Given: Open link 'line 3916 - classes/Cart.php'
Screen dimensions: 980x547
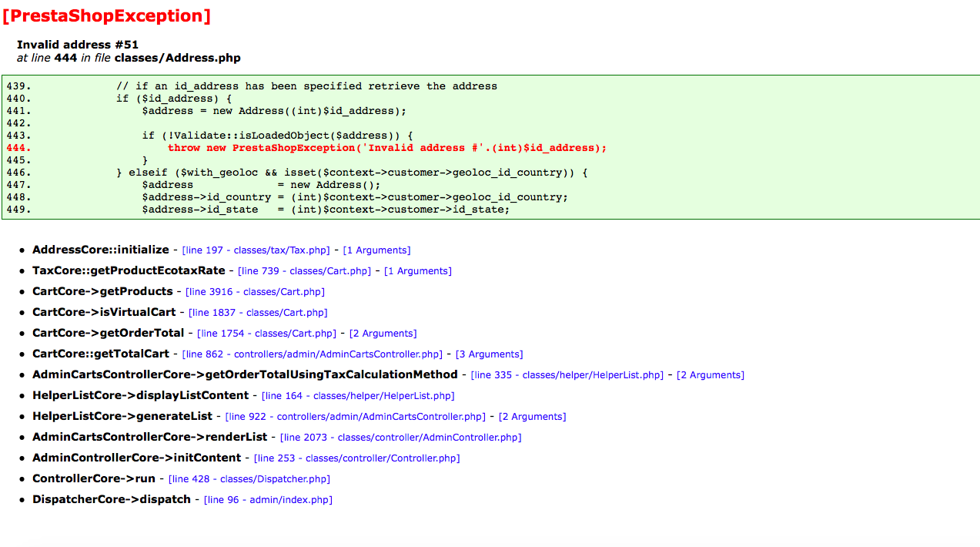Looking at the screenshot, I should [x=255, y=292].
